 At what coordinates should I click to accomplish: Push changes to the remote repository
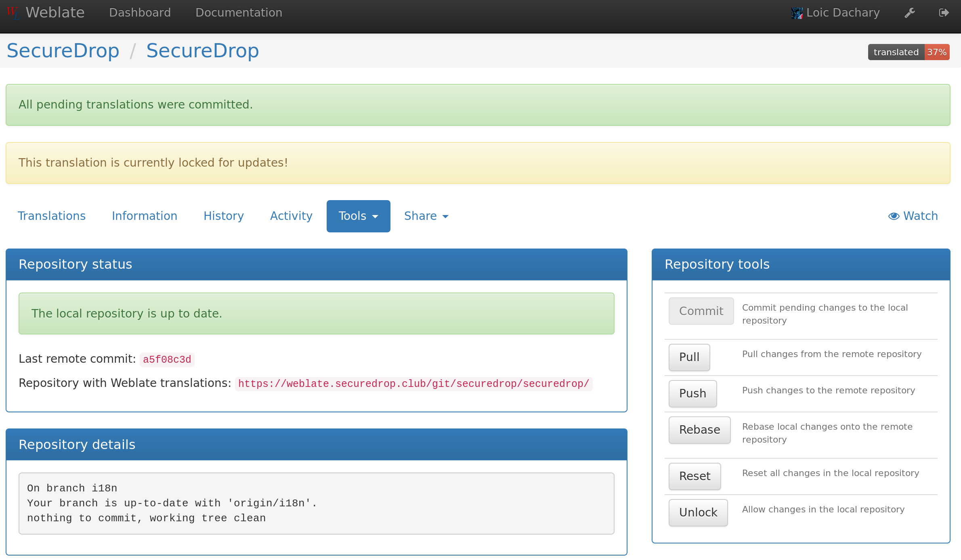693,394
